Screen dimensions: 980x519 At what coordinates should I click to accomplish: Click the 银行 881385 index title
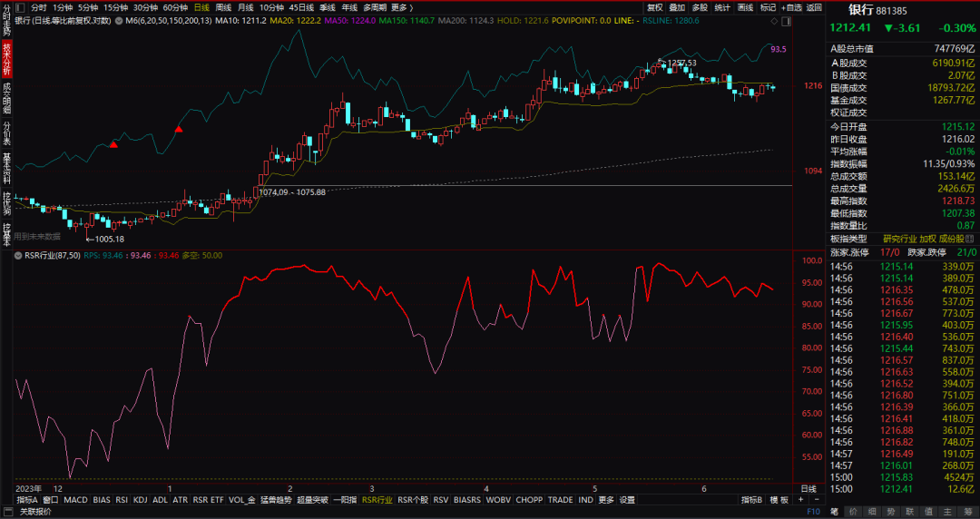(x=877, y=11)
